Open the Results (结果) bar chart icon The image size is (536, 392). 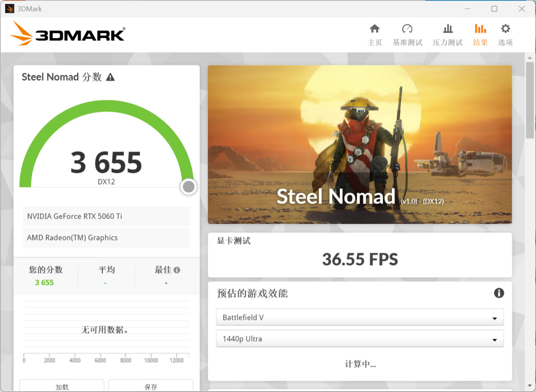pyautogui.click(x=480, y=29)
